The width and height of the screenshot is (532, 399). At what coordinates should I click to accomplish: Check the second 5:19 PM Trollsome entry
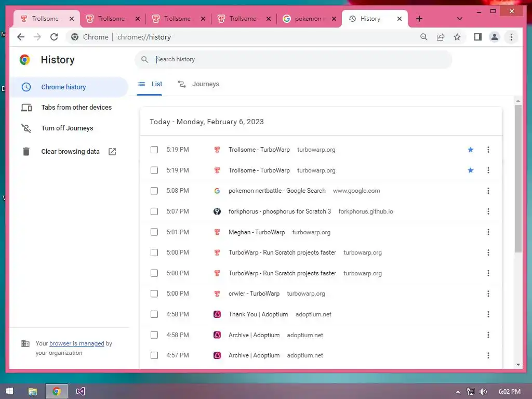tap(154, 170)
